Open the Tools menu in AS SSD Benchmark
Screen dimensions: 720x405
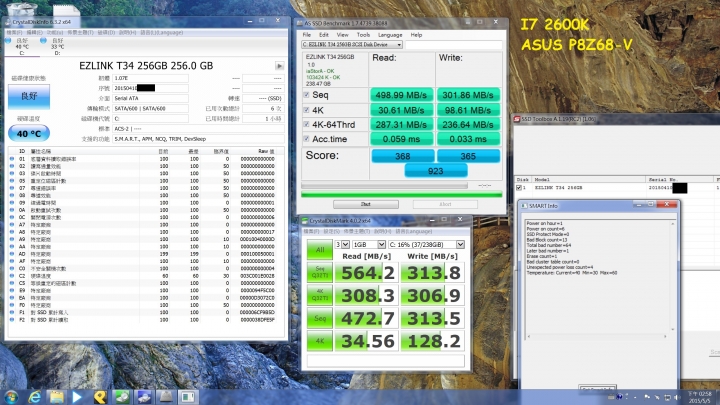click(363, 35)
